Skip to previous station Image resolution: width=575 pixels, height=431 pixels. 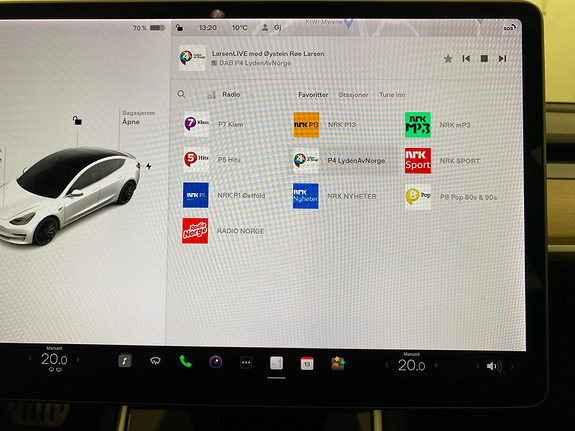(x=466, y=59)
